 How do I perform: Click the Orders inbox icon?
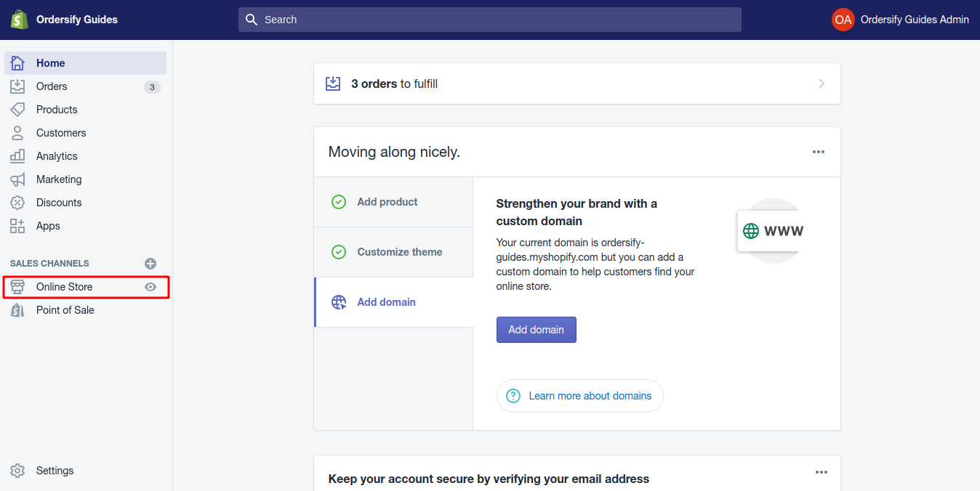pos(17,86)
